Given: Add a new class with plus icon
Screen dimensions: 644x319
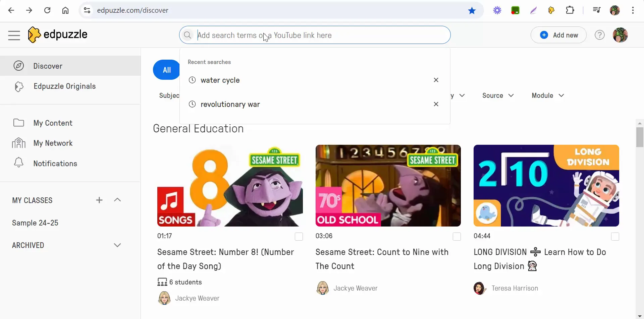Looking at the screenshot, I should point(99,200).
